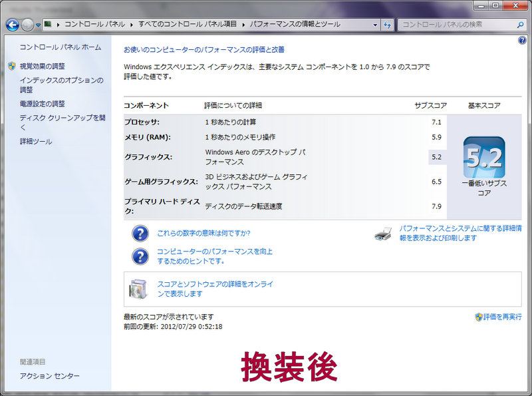
Task: Open the recent pages dropdown arrow
Action: (38, 25)
